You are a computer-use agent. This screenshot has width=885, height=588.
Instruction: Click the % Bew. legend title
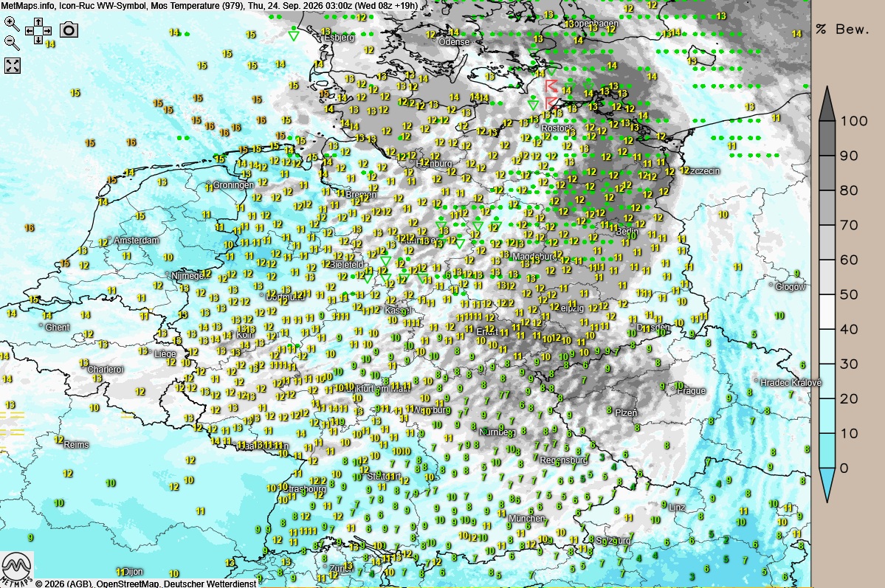click(843, 30)
